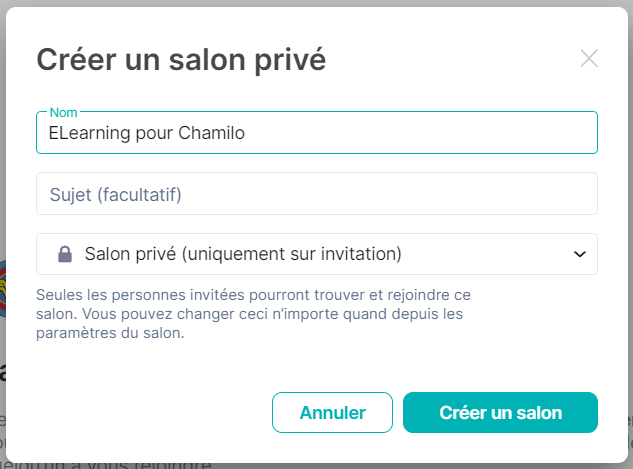The width and height of the screenshot is (633, 469).
Task: Close the Créer un salon privé dialog
Action: (x=589, y=58)
